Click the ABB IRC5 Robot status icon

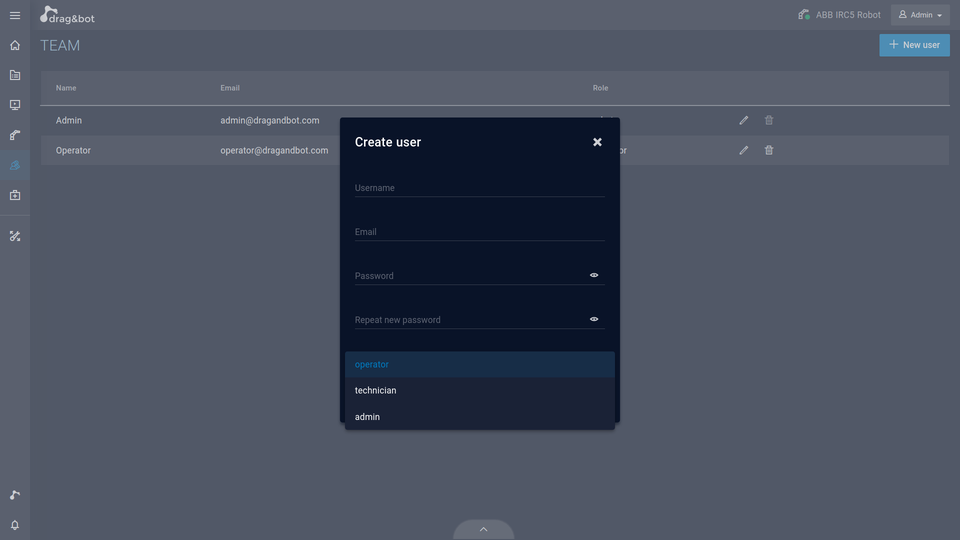coord(804,14)
